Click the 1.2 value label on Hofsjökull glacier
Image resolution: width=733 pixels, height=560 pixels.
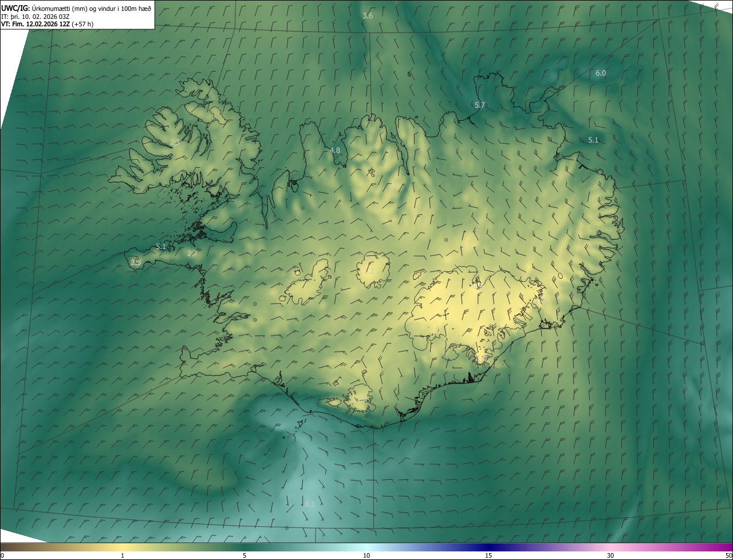point(369,271)
